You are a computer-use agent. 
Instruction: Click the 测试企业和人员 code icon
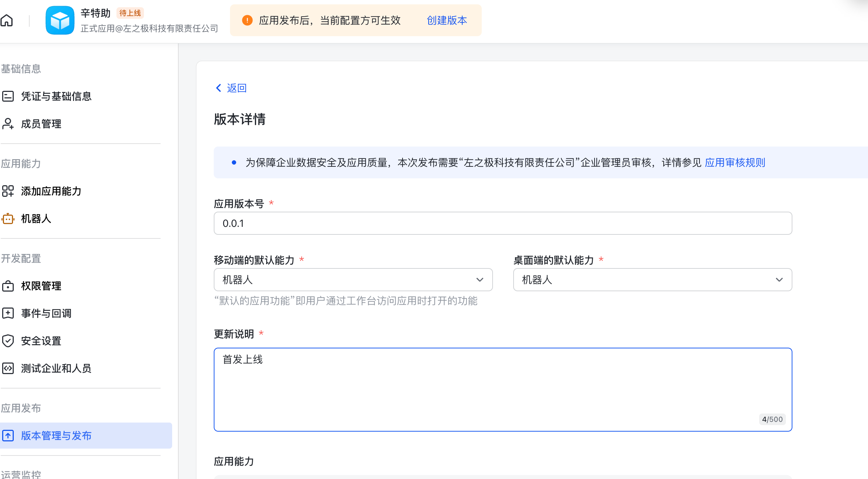[x=8, y=368]
